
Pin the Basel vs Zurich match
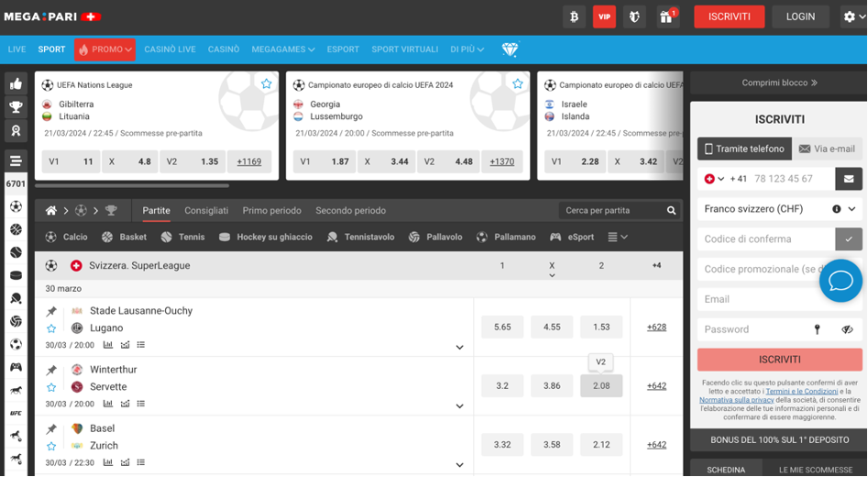tap(51, 428)
